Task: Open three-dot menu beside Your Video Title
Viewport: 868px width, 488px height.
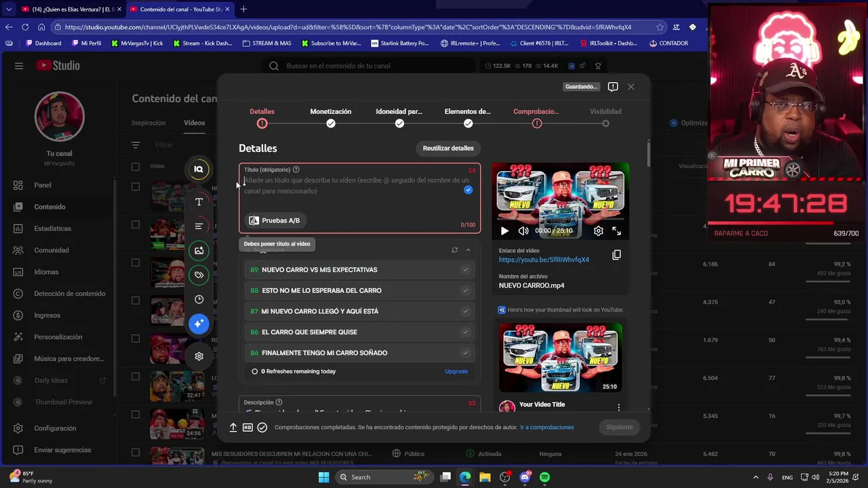Action: tap(618, 407)
